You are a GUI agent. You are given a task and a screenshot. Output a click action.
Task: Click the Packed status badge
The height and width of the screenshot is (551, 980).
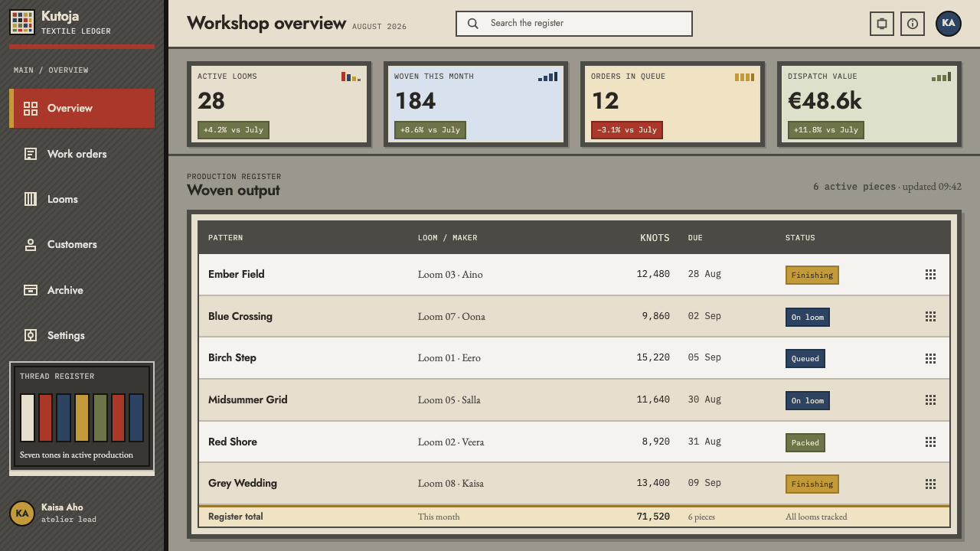[805, 442]
